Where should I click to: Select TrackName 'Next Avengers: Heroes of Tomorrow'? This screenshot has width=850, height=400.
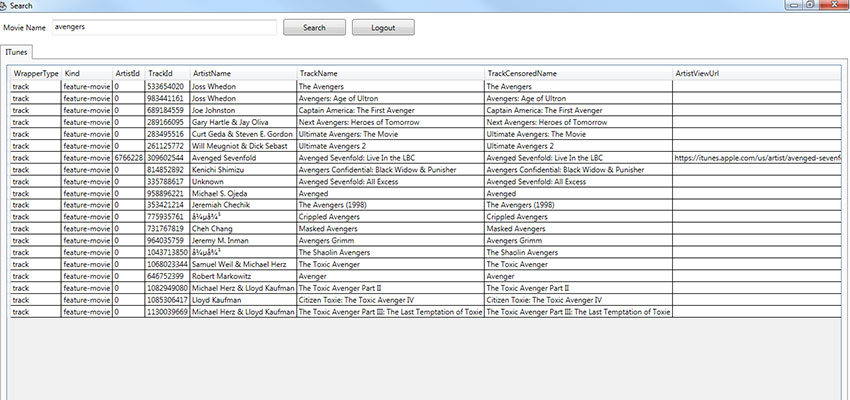click(390, 122)
